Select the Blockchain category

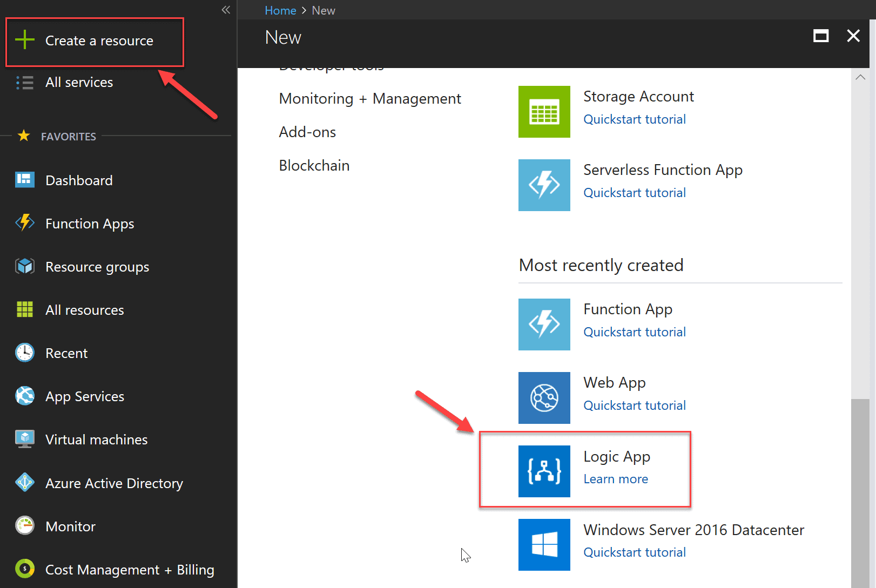click(x=314, y=166)
